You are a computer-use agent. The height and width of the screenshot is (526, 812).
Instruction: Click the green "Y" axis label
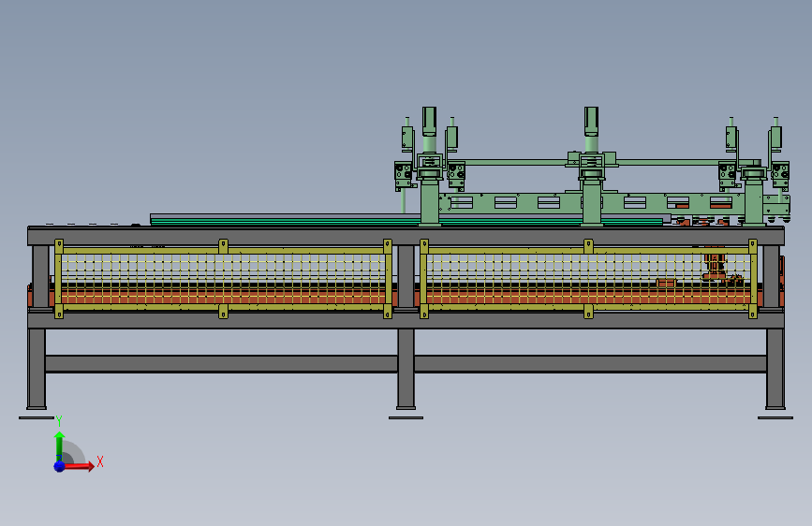click(59, 421)
